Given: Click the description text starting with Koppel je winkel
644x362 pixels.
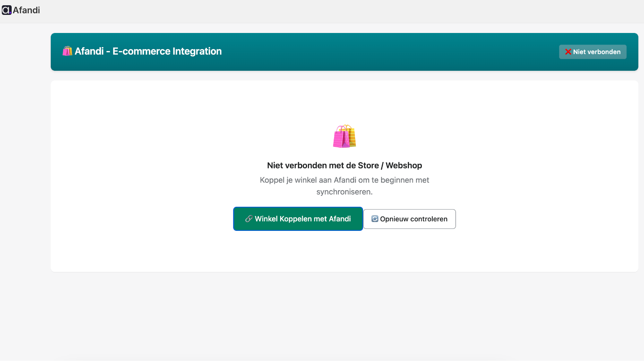Looking at the screenshot, I should [345, 186].
